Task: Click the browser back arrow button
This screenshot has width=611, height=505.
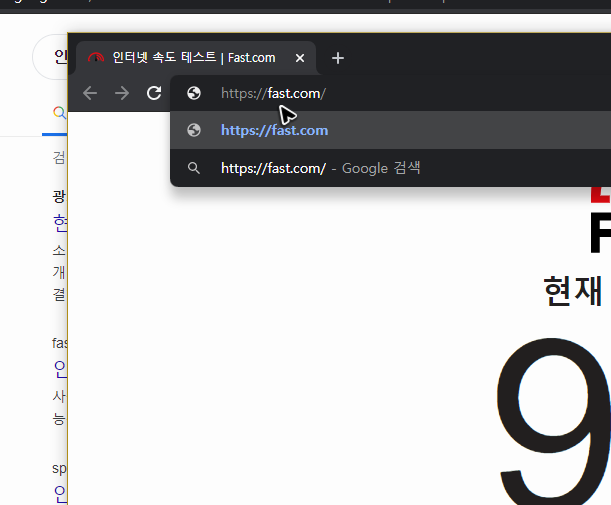Action: pos(90,93)
